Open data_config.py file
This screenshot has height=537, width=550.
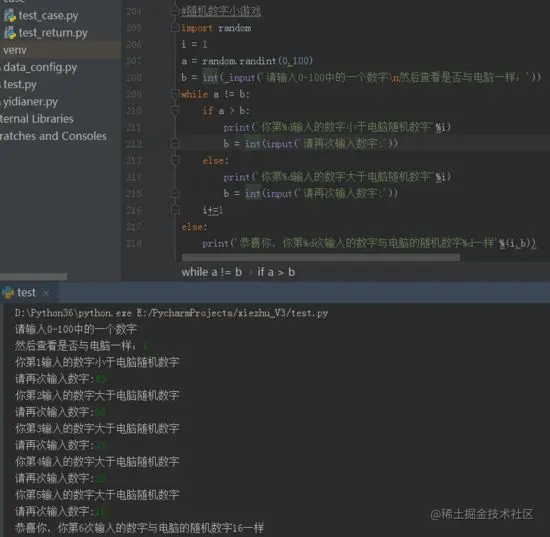(40, 67)
